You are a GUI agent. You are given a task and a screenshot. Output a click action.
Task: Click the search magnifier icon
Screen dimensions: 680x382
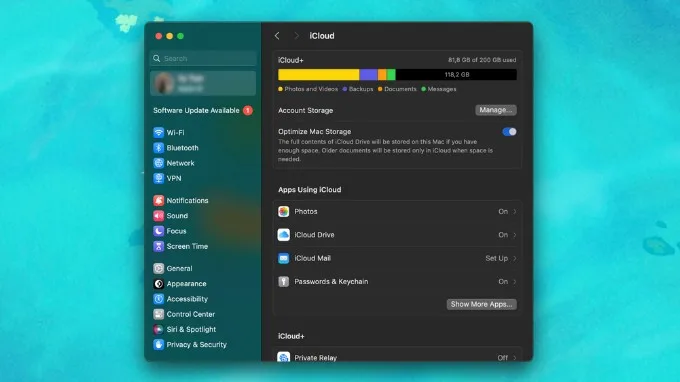pos(157,59)
